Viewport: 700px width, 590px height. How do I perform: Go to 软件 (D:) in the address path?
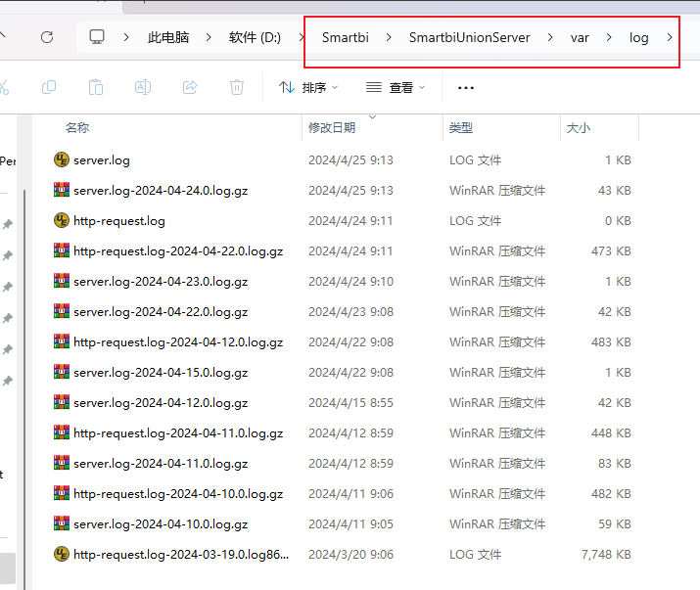click(x=255, y=37)
